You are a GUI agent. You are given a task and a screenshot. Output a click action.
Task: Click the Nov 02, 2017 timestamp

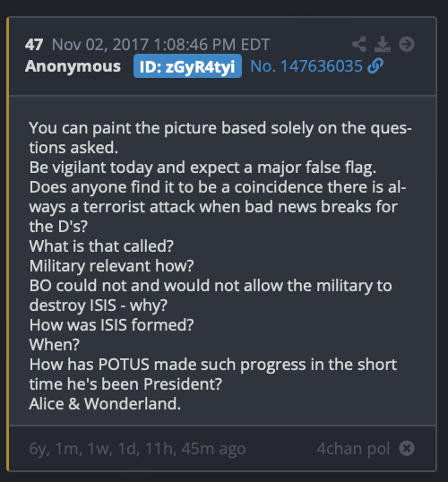(x=160, y=45)
